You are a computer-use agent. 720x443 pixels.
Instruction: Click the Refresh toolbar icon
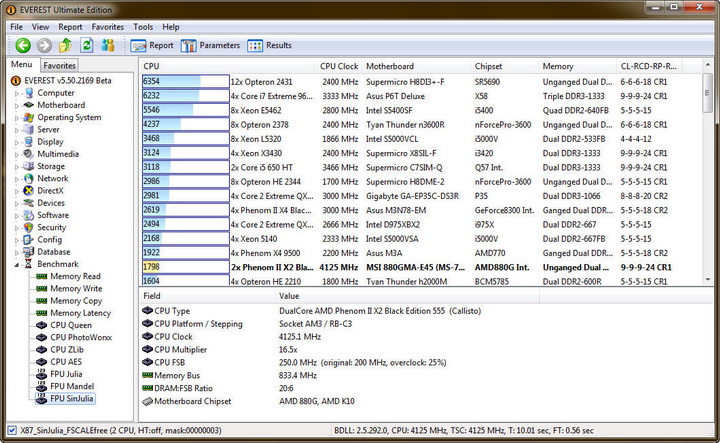point(87,45)
